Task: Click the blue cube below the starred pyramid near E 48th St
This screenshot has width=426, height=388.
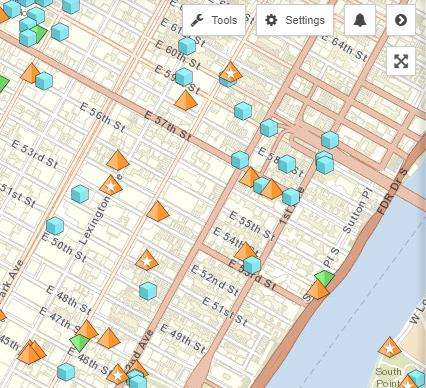Action: click(148, 291)
